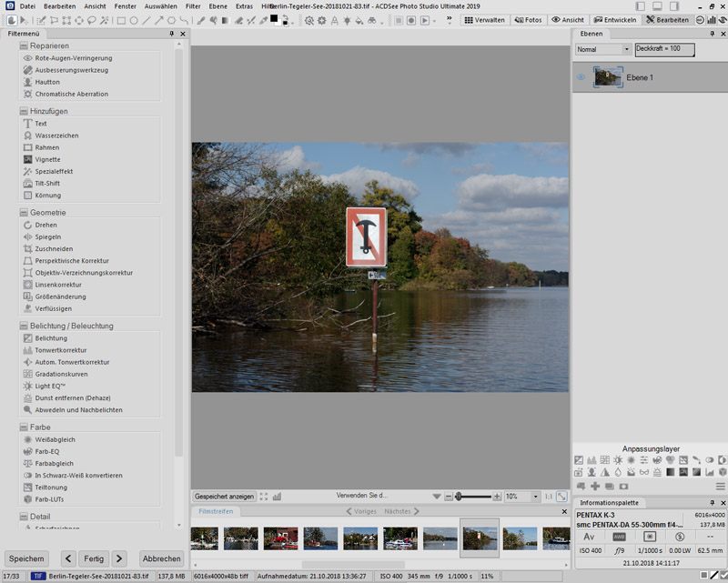Select the Weißabgleich filter

(x=55, y=439)
